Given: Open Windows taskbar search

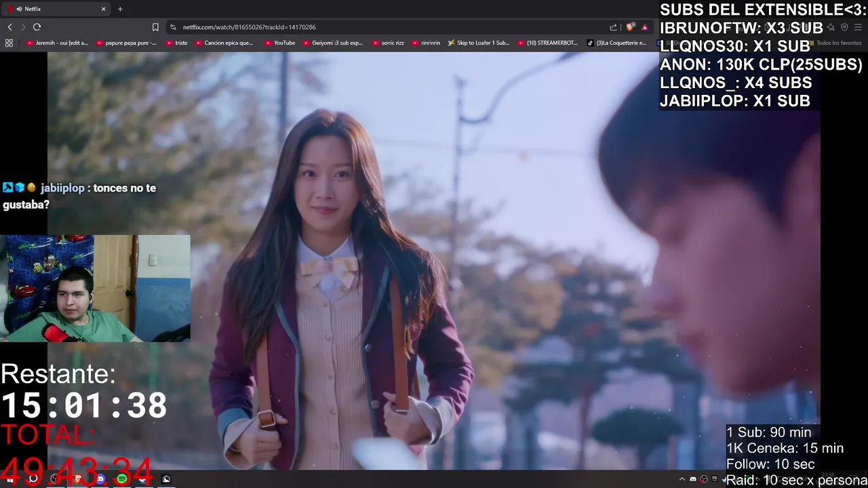Looking at the screenshot, I should pyautogui.click(x=33, y=479).
